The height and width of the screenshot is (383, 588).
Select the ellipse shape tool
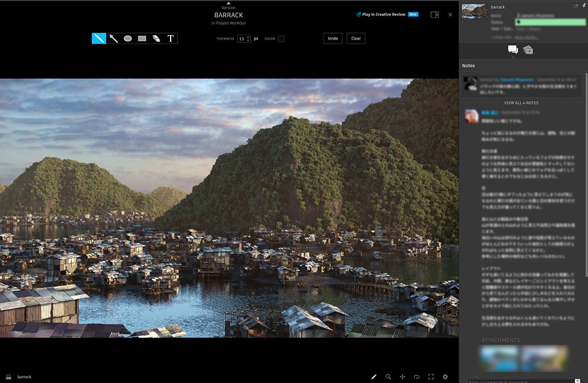coord(128,39)
